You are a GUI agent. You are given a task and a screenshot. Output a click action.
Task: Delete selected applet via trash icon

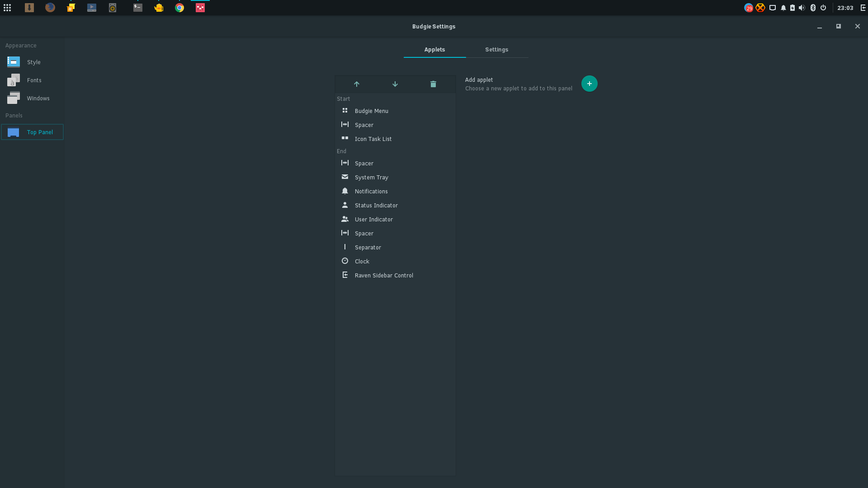[433, 84]
